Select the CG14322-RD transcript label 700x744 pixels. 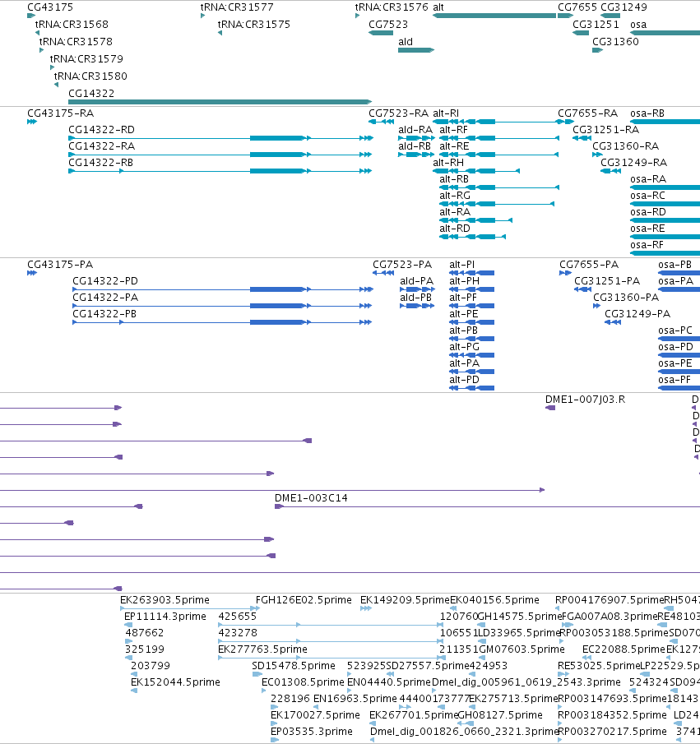click(102, 130)
